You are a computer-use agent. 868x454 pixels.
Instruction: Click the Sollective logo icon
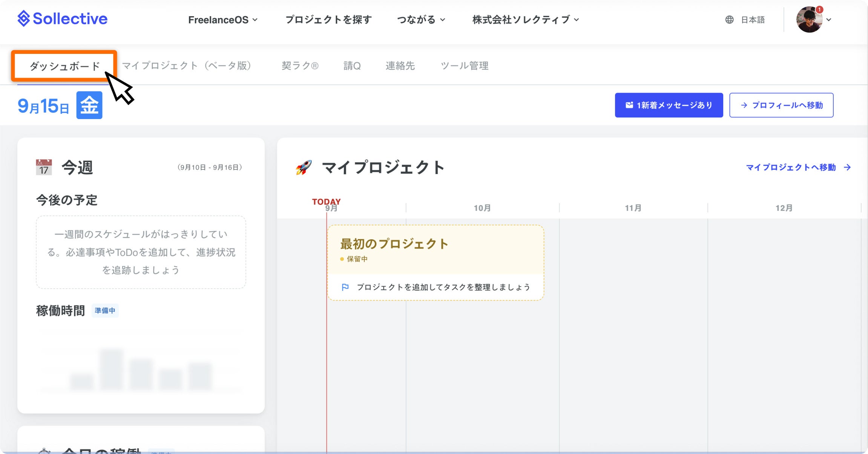click(x=24, y=18)
